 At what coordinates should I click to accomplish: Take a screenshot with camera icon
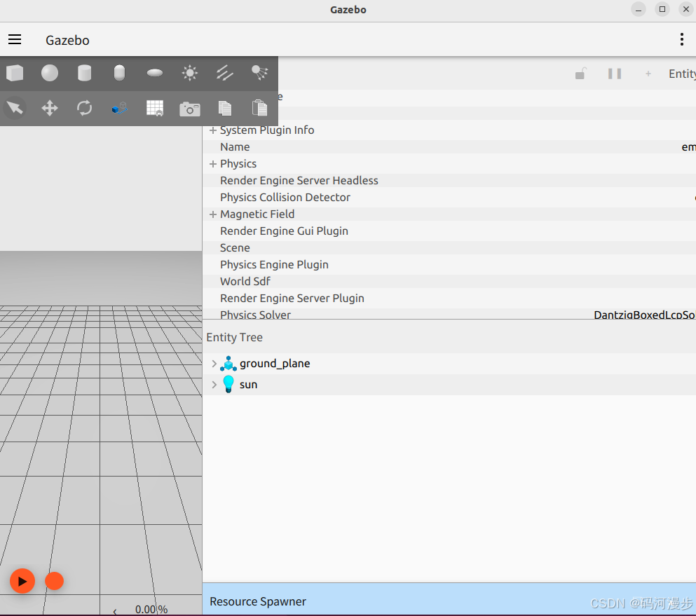point(189,109)
